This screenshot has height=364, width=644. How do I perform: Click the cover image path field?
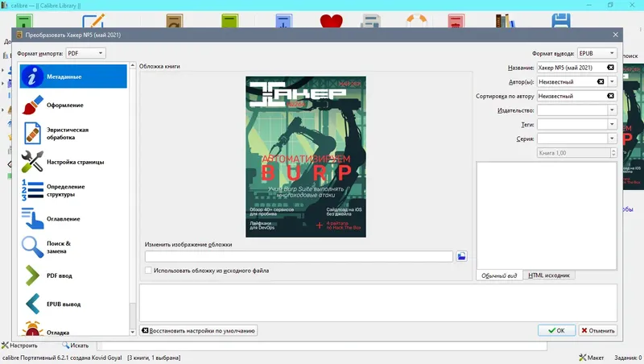pos(299,256)
